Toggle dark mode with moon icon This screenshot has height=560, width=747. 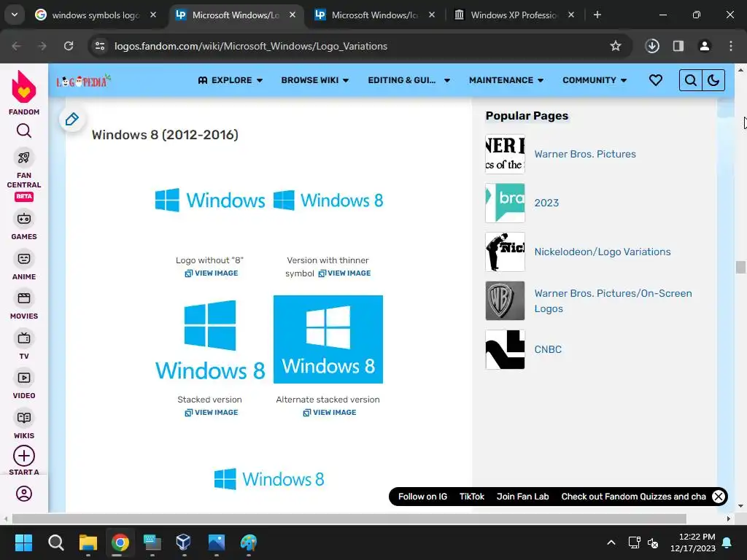(713, 80)
